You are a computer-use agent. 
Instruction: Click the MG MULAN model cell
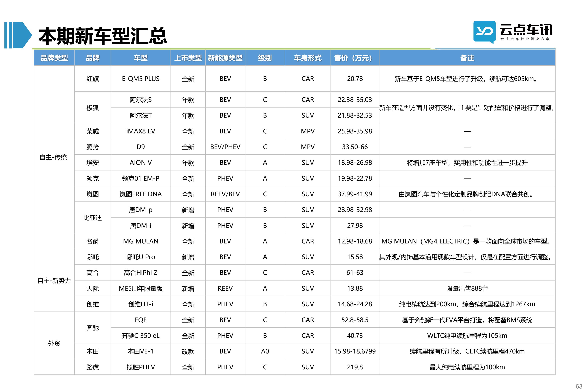141,241
